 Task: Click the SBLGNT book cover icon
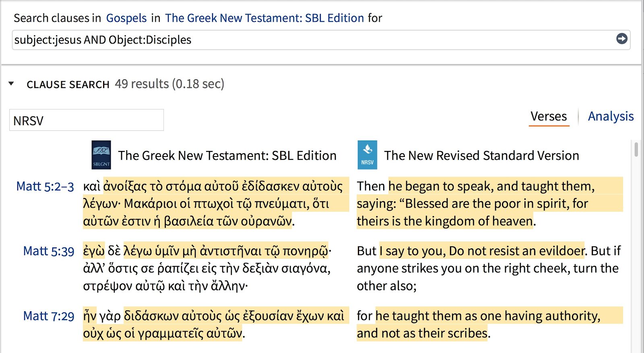pos(101,155)
